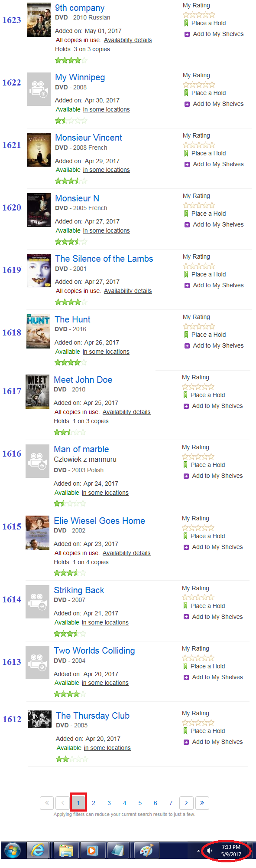
Task: Click Add to My Shelves plus icon for My Winnipeg
Action: (x=187, y=104)
